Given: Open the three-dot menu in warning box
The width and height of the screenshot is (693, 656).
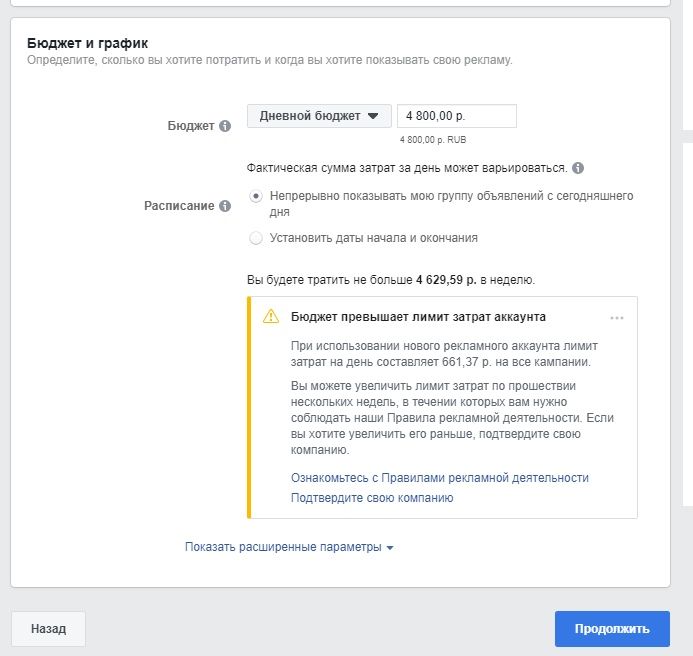Looking at the screenshot, I should click(x=617, y=318).
